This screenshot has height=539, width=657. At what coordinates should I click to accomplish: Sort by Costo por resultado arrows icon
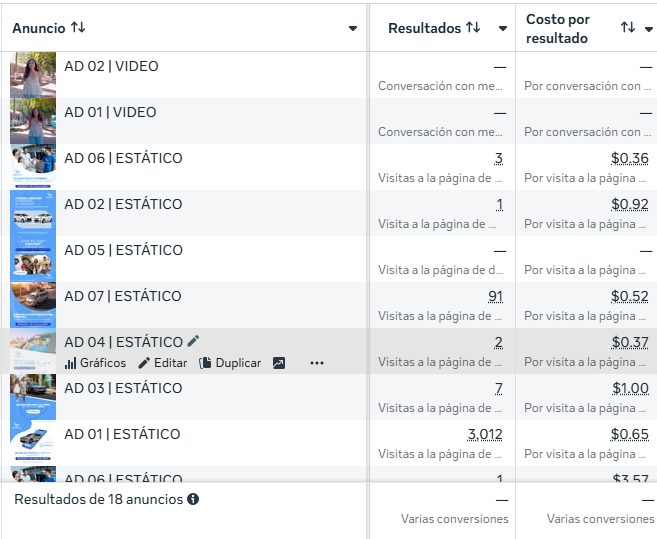(628, 28)
